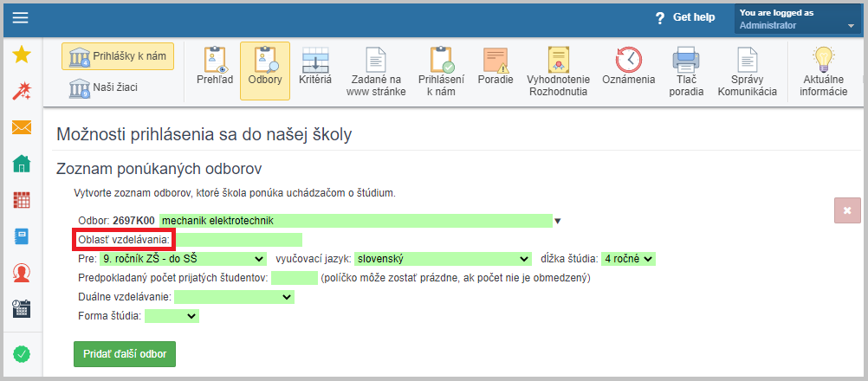Open the hamburger main menu

(21, 17)
